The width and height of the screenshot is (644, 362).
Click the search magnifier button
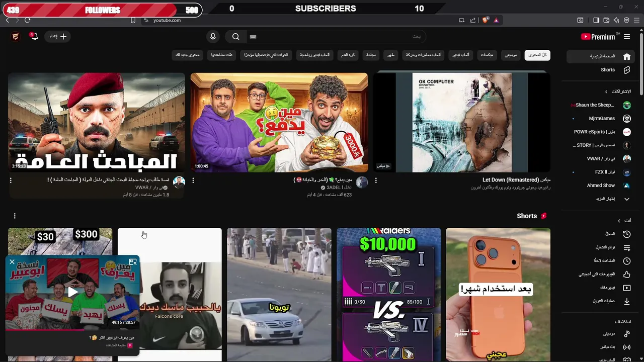pos(235,37)
